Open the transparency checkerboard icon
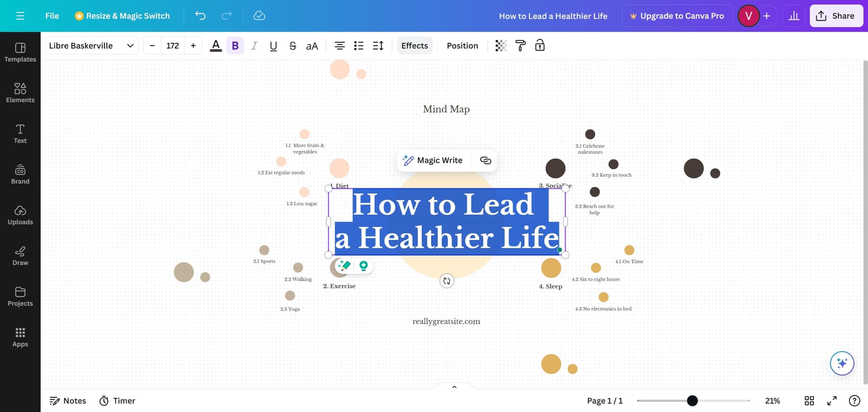The width and height of the screenshot is (868, 412). [x=501, y=45]
